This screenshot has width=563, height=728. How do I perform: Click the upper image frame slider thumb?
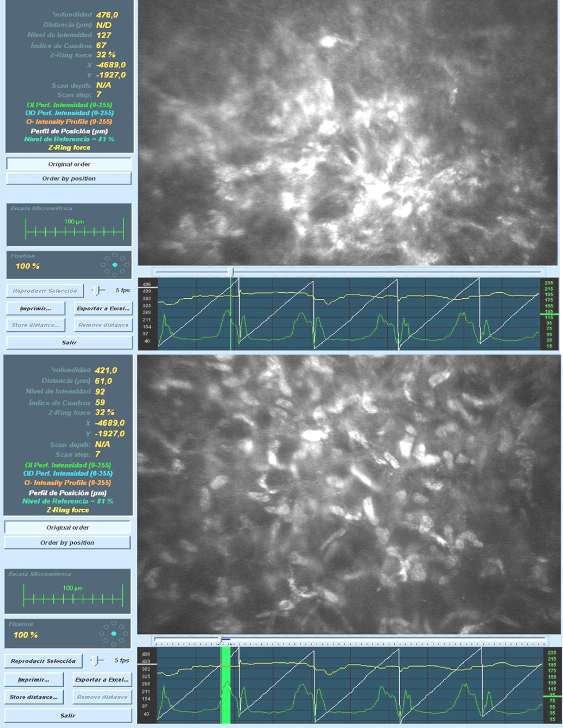pyautogui.click(x=230, y=272)
